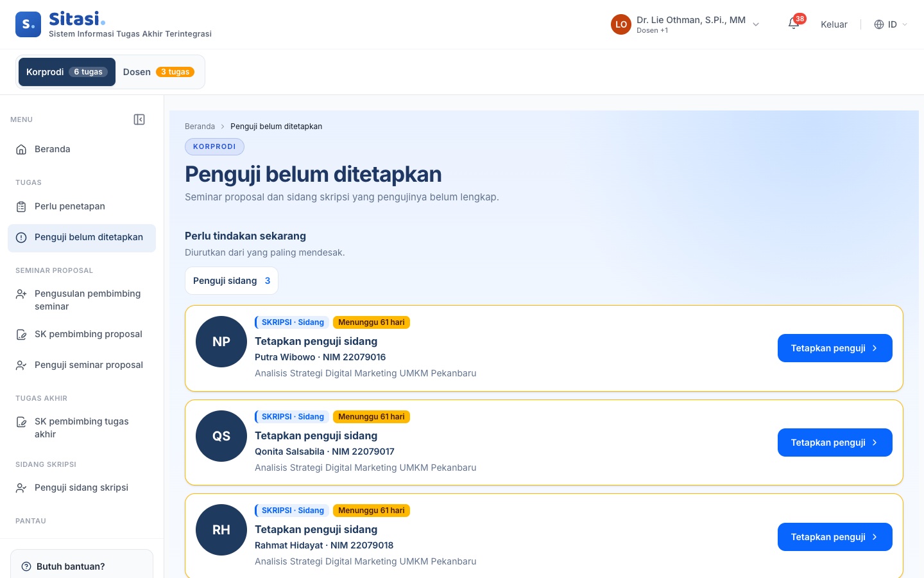
Task: Click the user-plus icon for Pengusulan pembimbing seminar
Action: pyautogui.click(x=21, y=293)
